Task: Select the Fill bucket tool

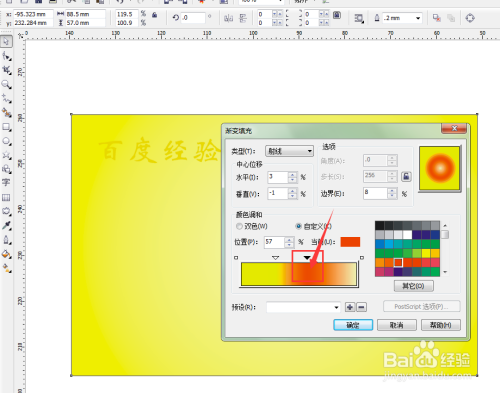Action: click(x=6, y=254)
